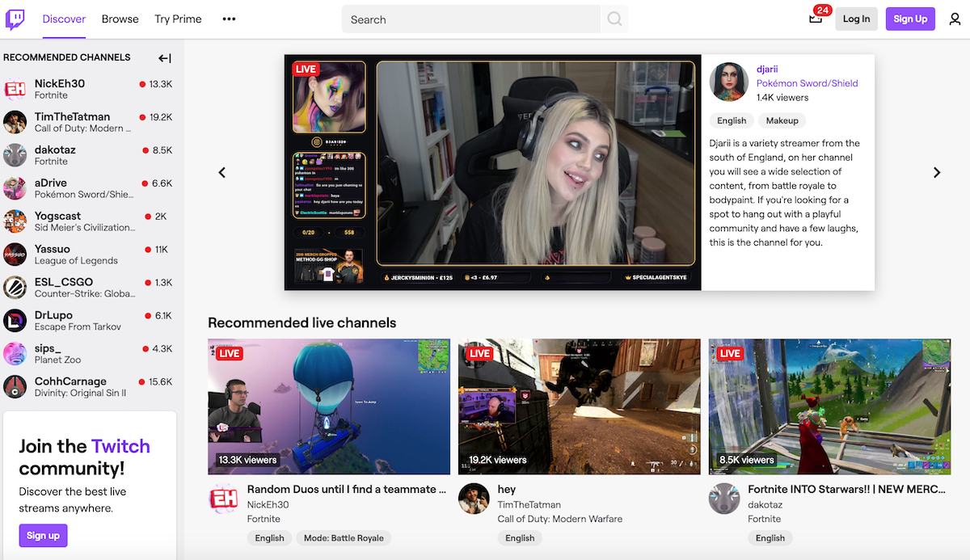Open the user profile icon
Viewport: 970px width, 560px height.
(955, 19)
